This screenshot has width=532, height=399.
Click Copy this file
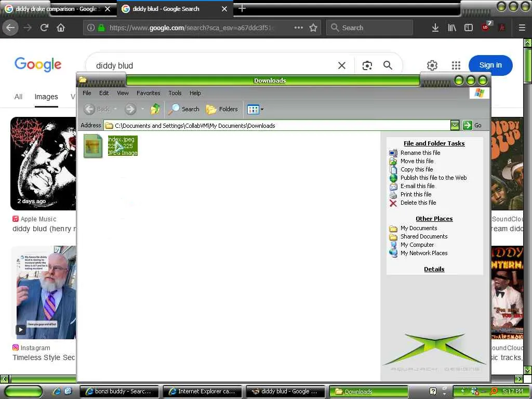pyautogui.click(x=416, y=169)
